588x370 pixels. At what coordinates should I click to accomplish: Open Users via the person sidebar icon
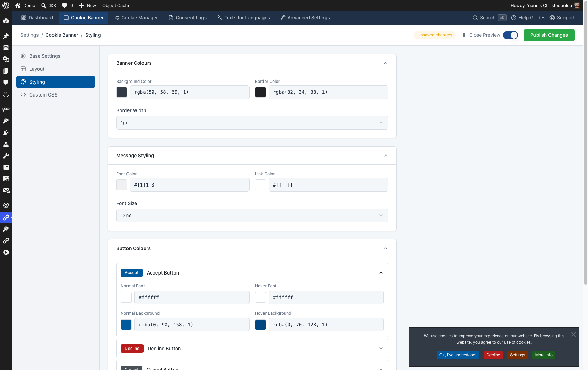click(x=6, y=144)
